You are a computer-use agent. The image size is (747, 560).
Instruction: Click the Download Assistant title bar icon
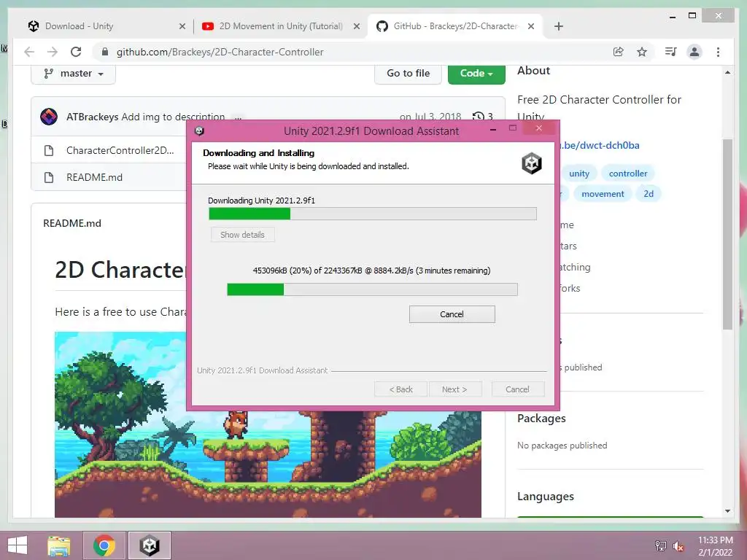point(199,131)
